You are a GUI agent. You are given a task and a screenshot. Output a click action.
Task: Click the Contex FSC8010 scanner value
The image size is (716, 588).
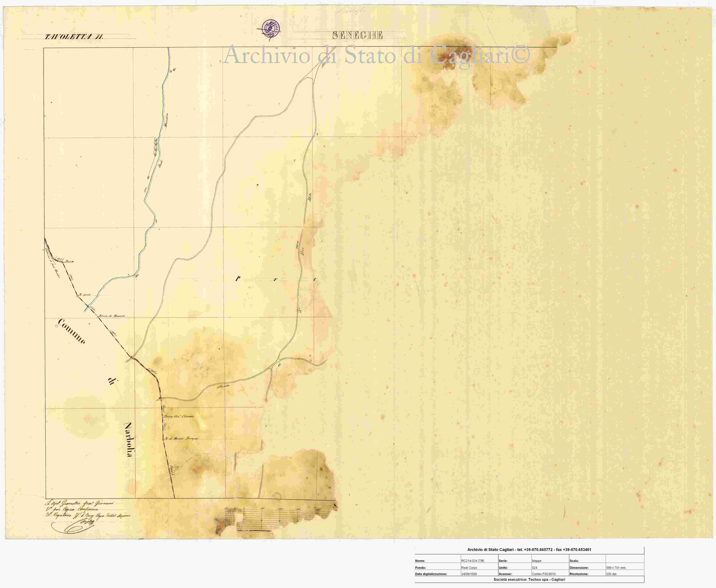coord(544,574)
